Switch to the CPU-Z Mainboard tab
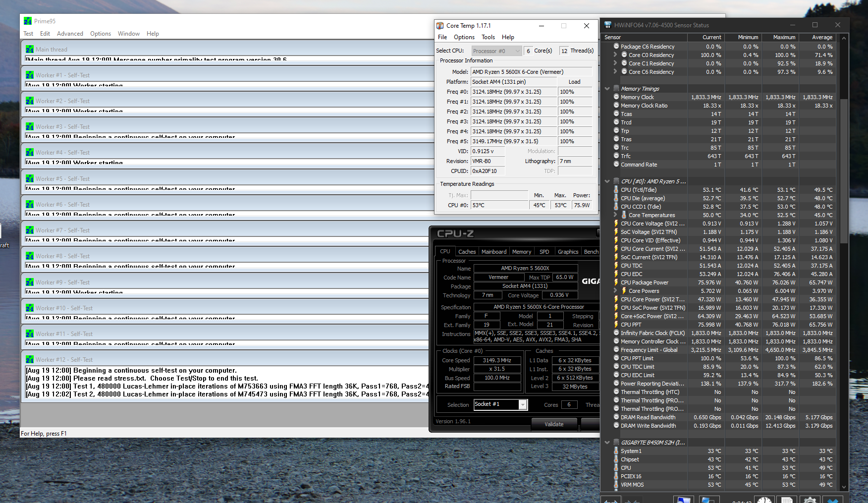Screen dimensions: 868x503 coord(494,252)
